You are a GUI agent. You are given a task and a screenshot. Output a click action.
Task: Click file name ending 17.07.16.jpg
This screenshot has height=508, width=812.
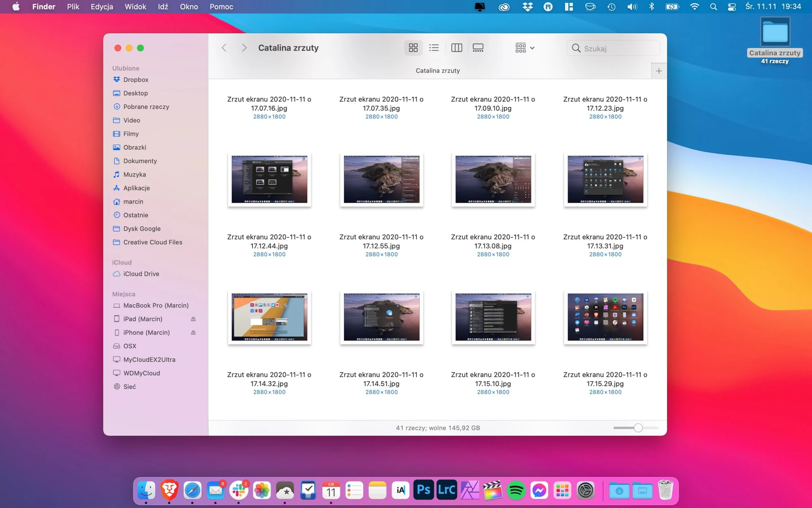click(x=269, y=104)
